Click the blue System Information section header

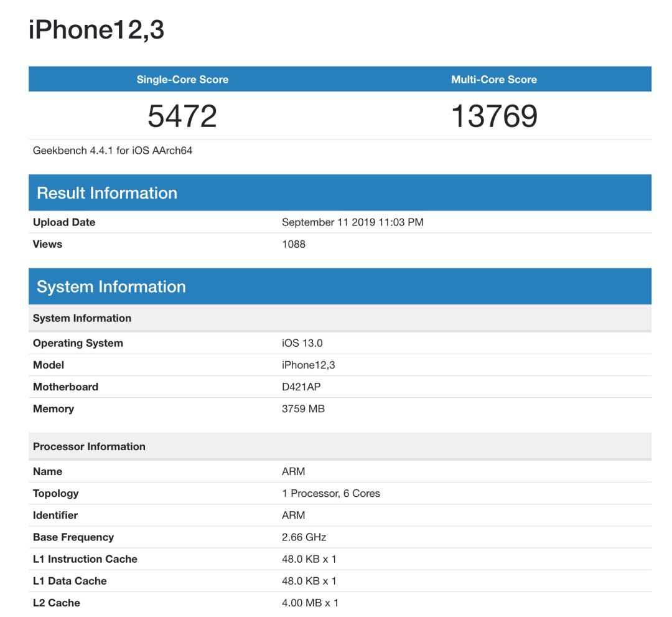[340, 286]
